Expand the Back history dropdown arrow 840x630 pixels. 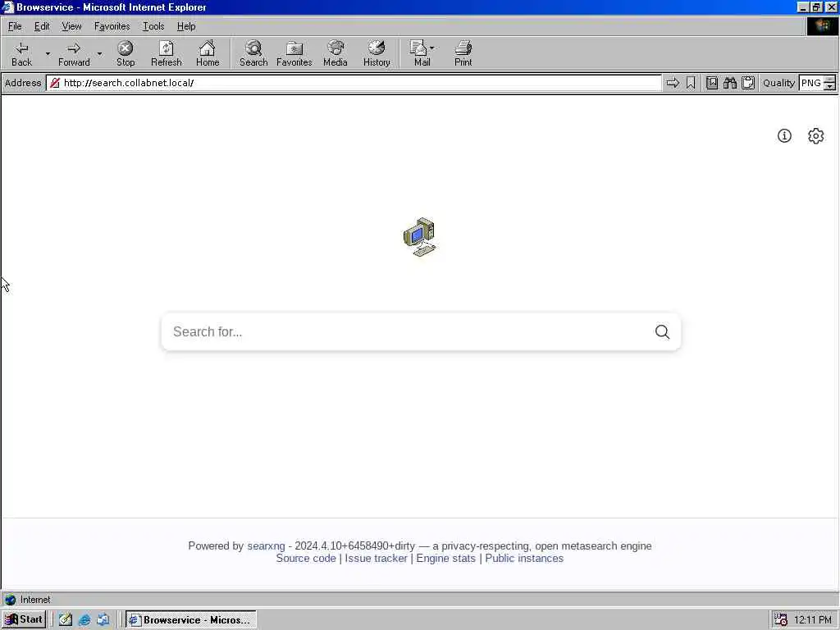click(47, 53)
